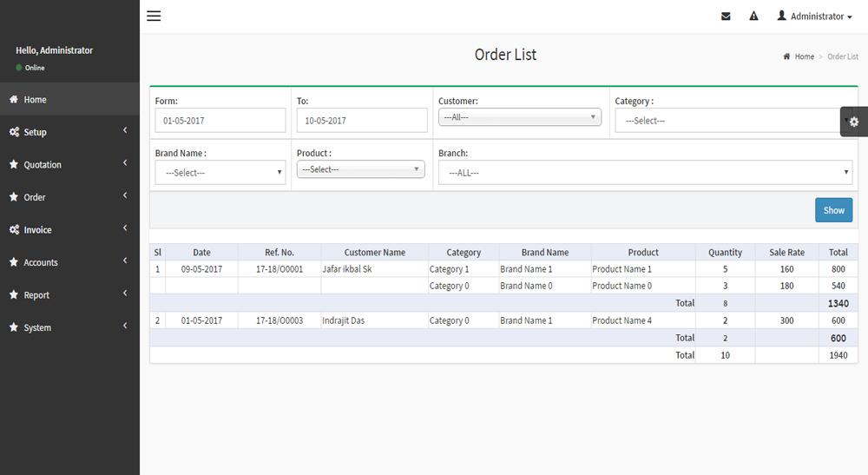Click the Quotation star icon
This screenshot has height=475, width=868.
click(x=14, y=164)
